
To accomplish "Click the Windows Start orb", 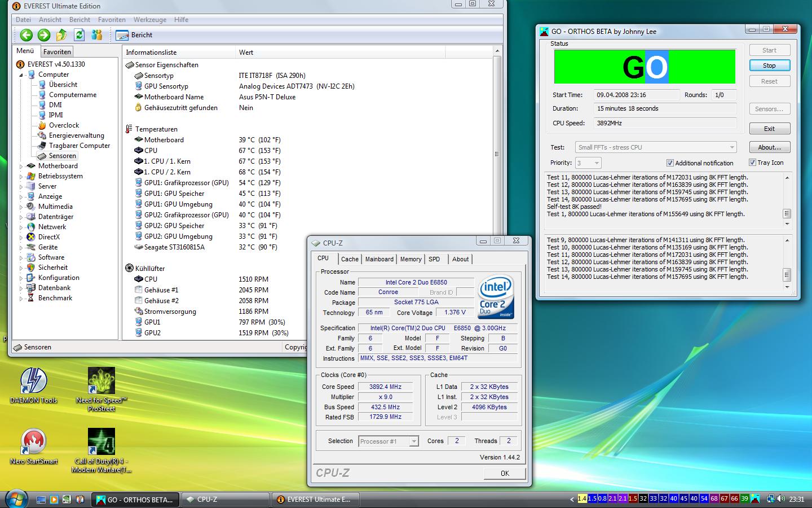I will (x=16, y=499).
